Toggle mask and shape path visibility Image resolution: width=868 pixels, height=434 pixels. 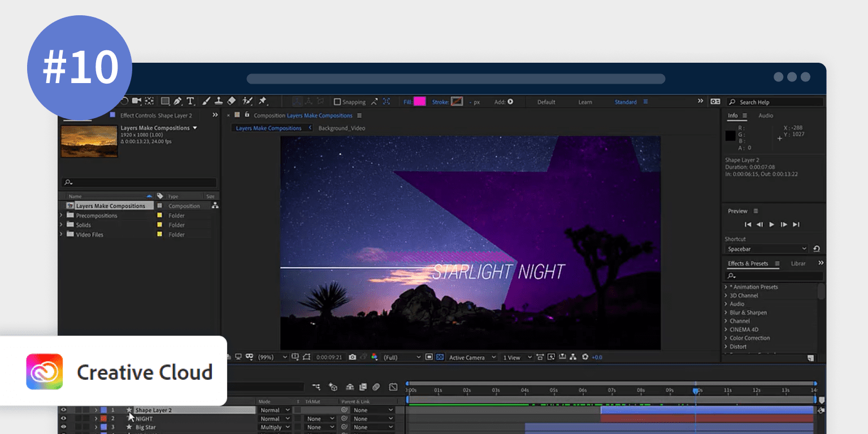click(x=307, y=357)
